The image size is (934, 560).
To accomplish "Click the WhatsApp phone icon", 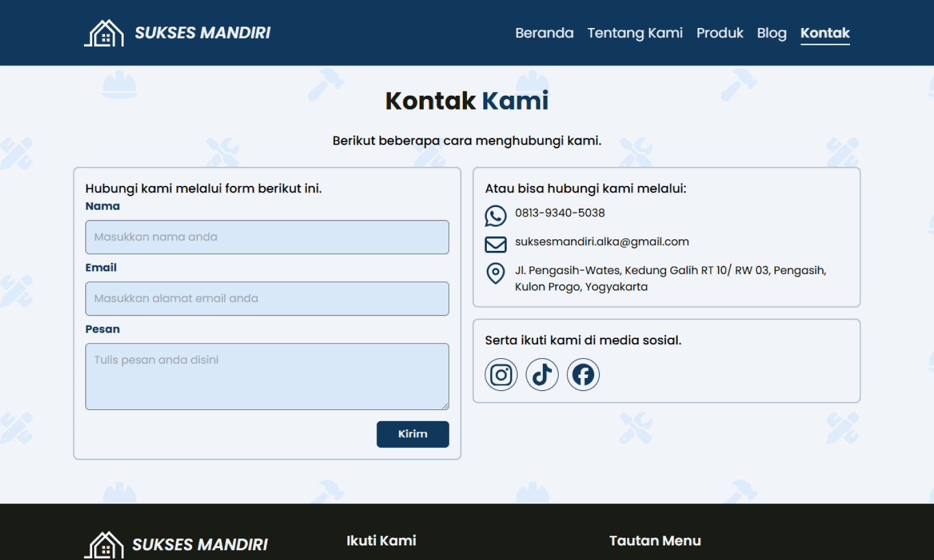I will pyautogui.click(x=496, y=215).
